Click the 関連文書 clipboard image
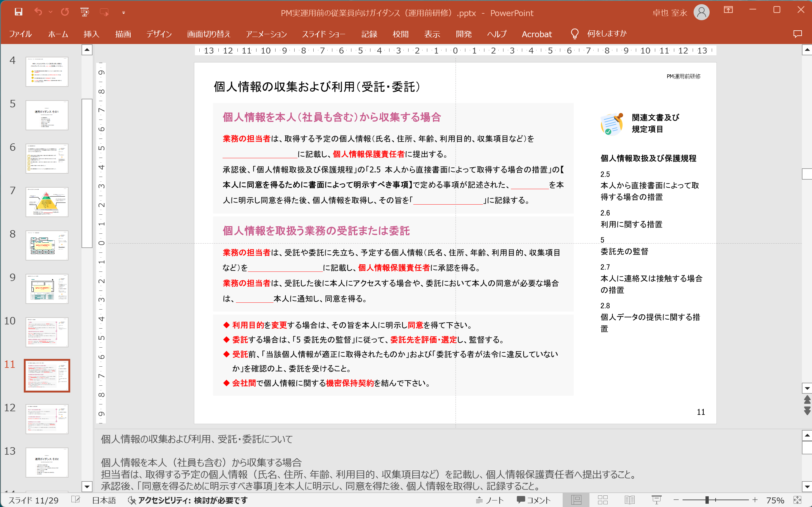Screen dimensions: 812x507 pyautogui.click(x=612, y=124)
